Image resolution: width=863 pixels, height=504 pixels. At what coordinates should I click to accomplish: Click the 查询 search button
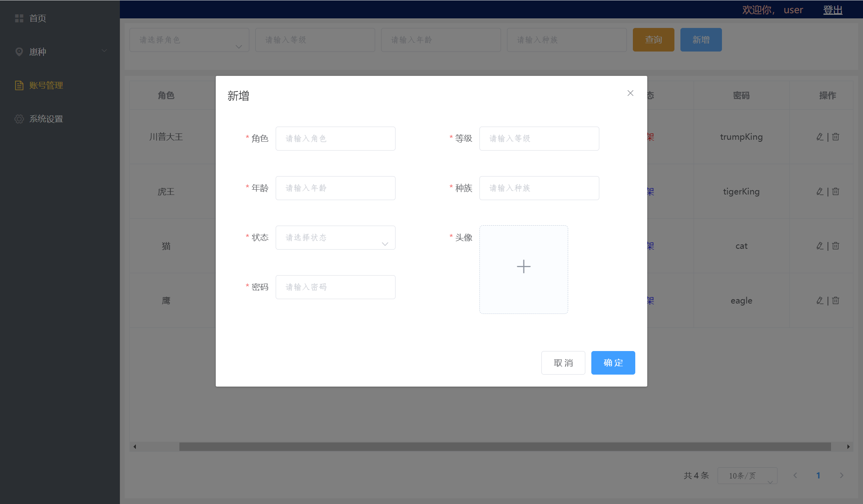click(653, 40)
